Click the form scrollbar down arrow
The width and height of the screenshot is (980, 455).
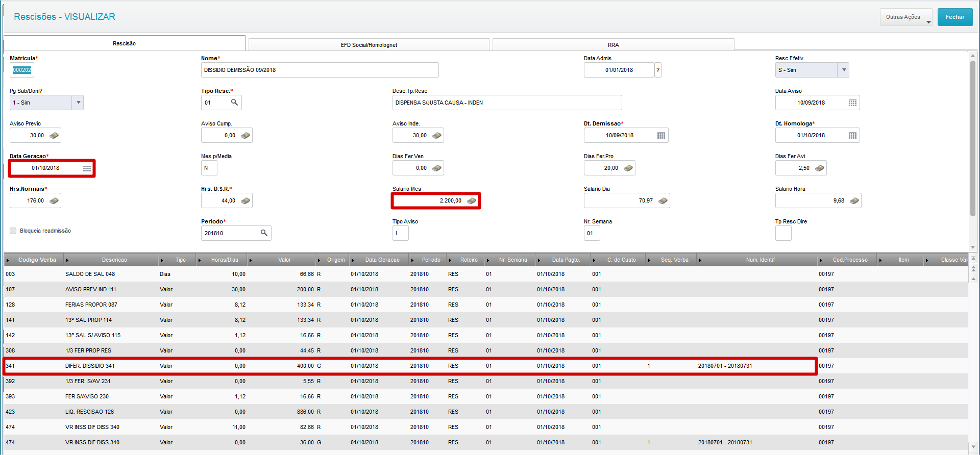tap(973, 247)
